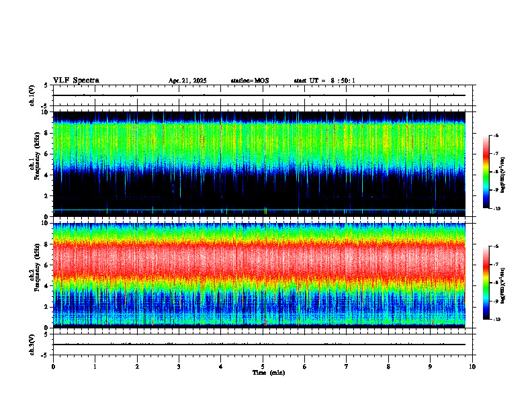Click time axis tick label "5"
Viewport: 532px width, 411px height.
point(263,367)
